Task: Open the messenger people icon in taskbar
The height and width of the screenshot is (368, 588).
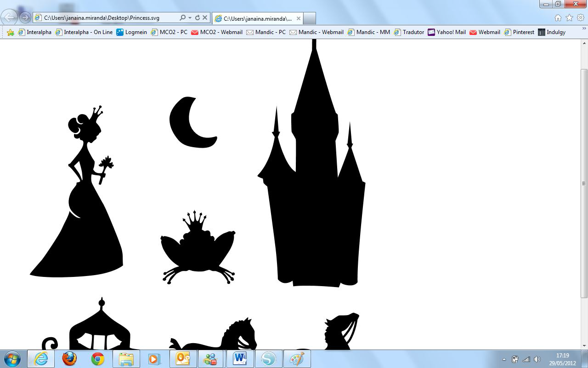Action: (x=211, y=359)
